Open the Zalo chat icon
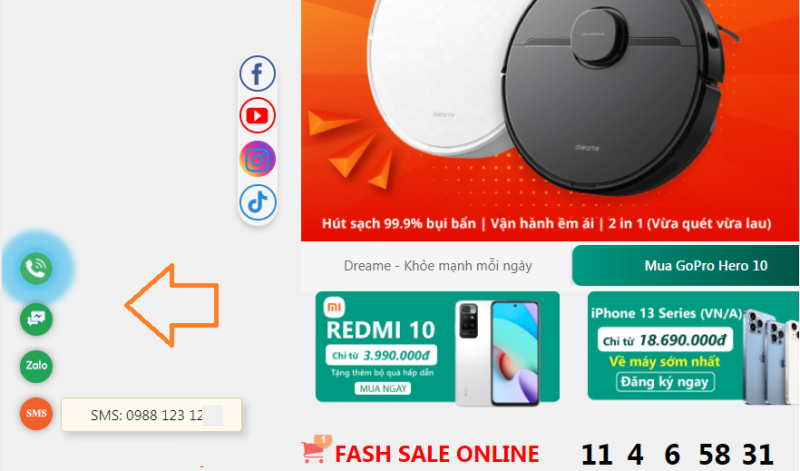The height and width of the screenshot is (471, 800). [x=36, y=366]
